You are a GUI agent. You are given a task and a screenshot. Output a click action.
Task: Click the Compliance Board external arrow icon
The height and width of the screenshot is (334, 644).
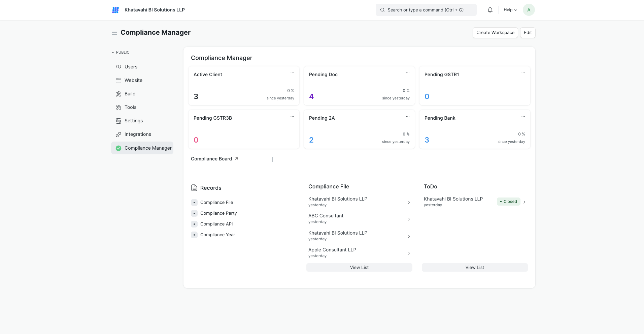coord(236,159)
